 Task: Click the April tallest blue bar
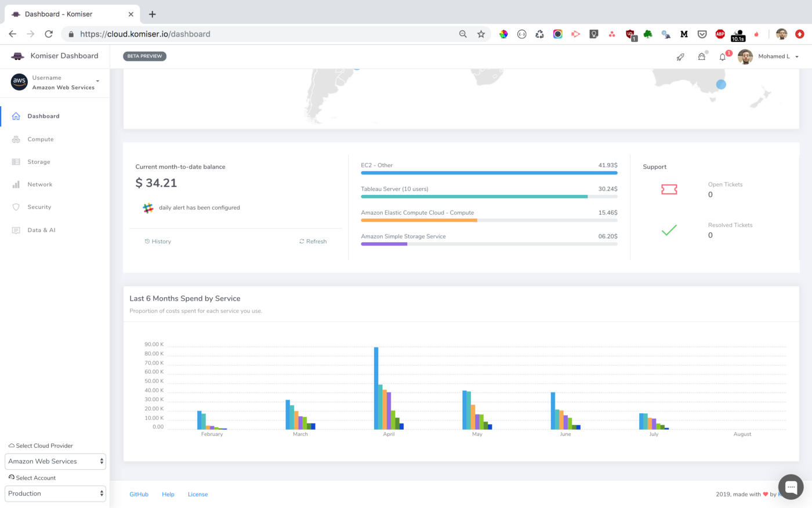click(x=376, y=388)
